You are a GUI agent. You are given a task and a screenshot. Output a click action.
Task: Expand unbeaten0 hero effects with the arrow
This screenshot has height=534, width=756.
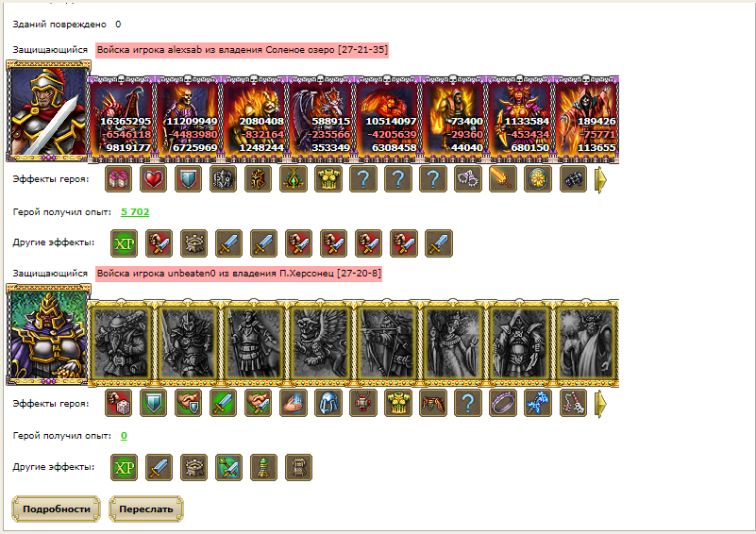[601, 404]
